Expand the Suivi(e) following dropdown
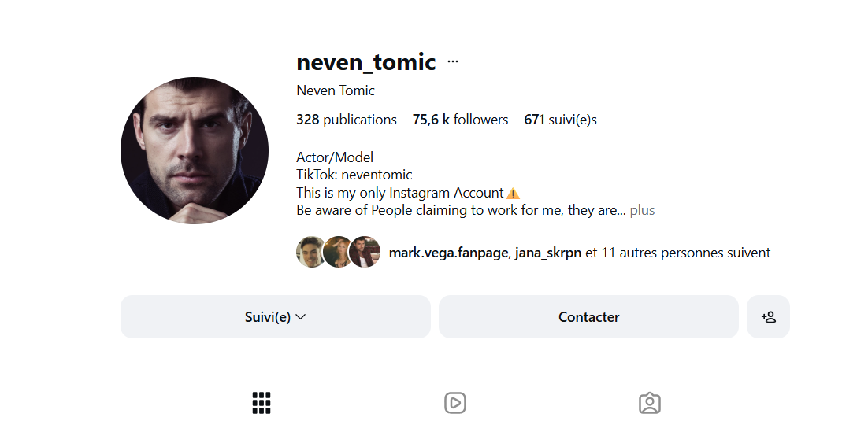Viewport: 868px width, 421px height. click(275, 317)
